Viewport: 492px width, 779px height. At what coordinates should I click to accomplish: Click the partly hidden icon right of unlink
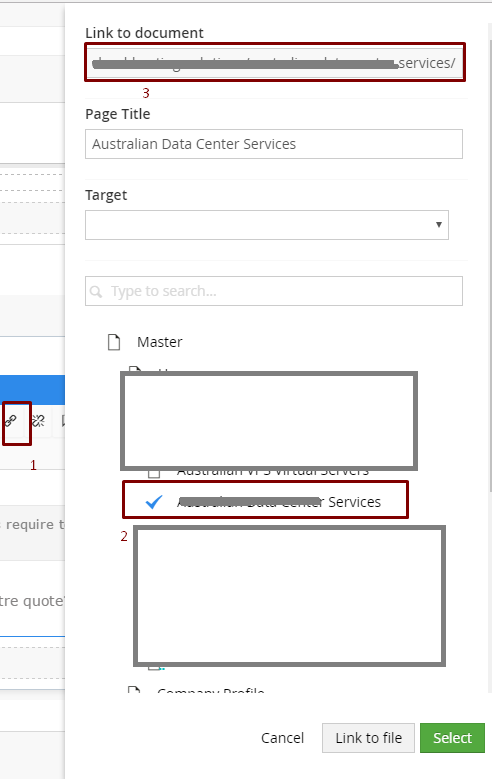pyautogui.click(x=63, y=421)
